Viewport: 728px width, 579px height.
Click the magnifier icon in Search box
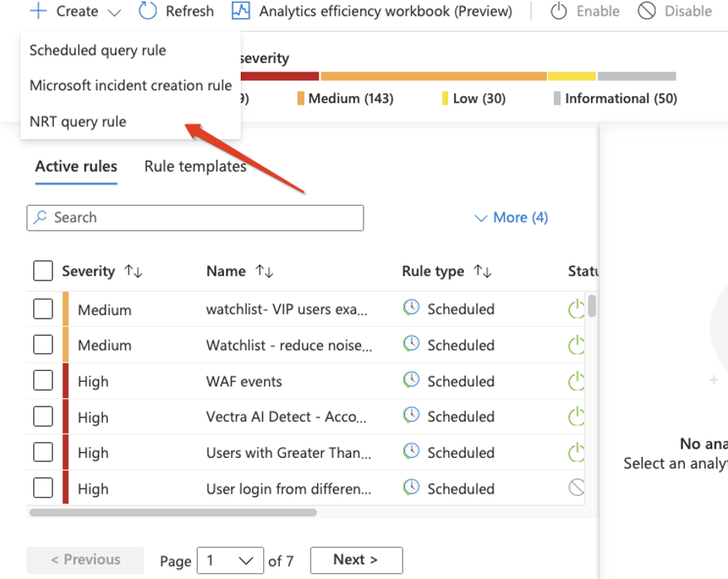[41, 217]
